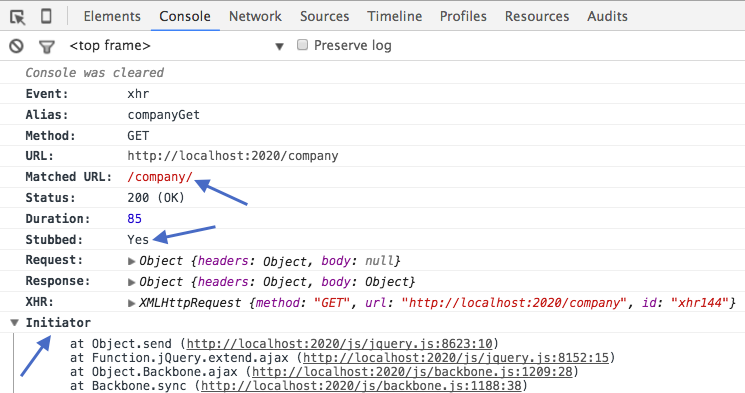Follow the backbone.js:1209:28 stack link
This screenshot has height=393, width=745.
(412, 372)
